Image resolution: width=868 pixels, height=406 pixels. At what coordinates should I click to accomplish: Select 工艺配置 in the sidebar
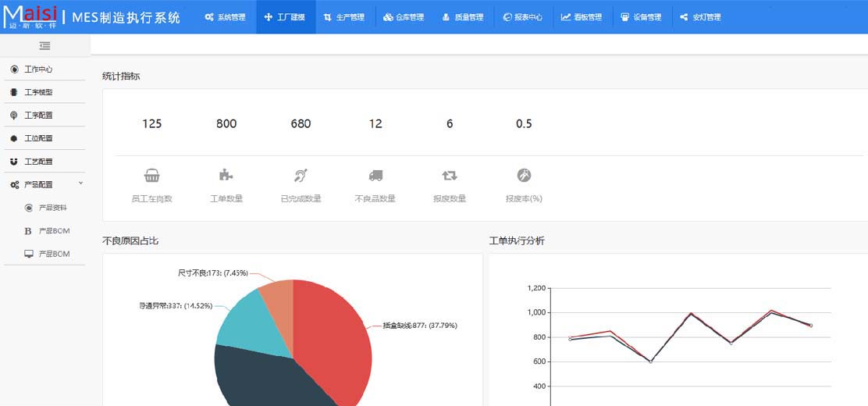point(38,162)
